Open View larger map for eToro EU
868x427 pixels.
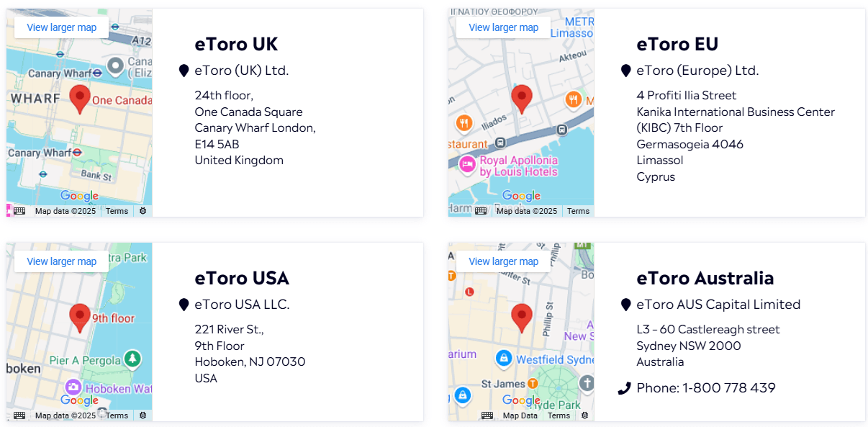click(x=504, y=27)
